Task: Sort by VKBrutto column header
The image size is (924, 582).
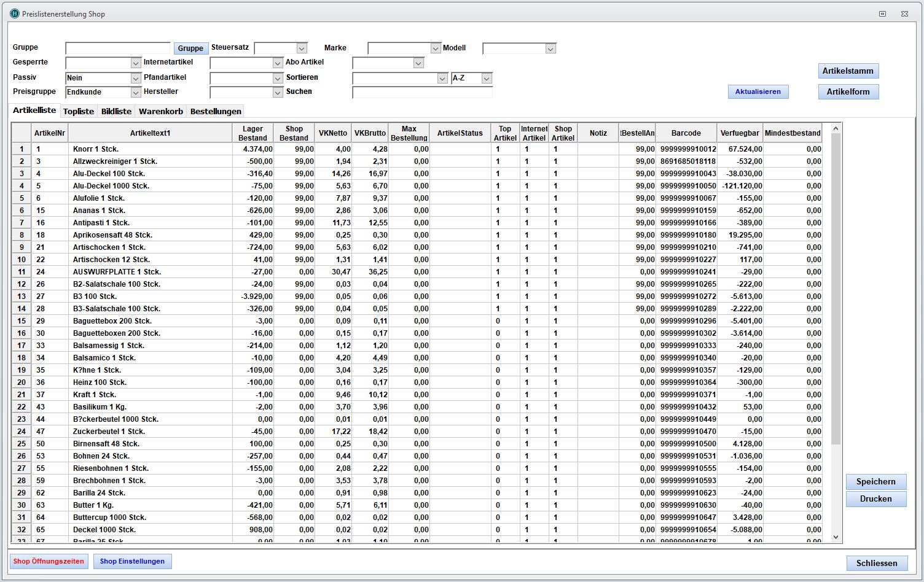Action: [370, 133]
